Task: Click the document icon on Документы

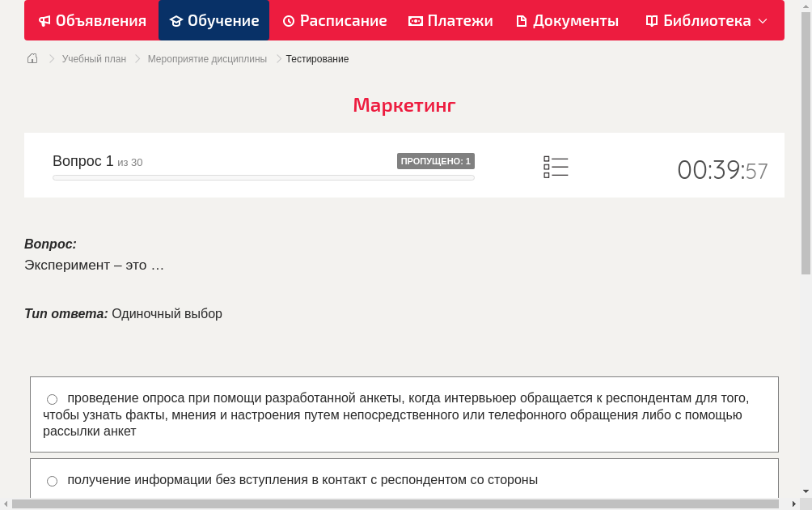Action: (521, 20)
